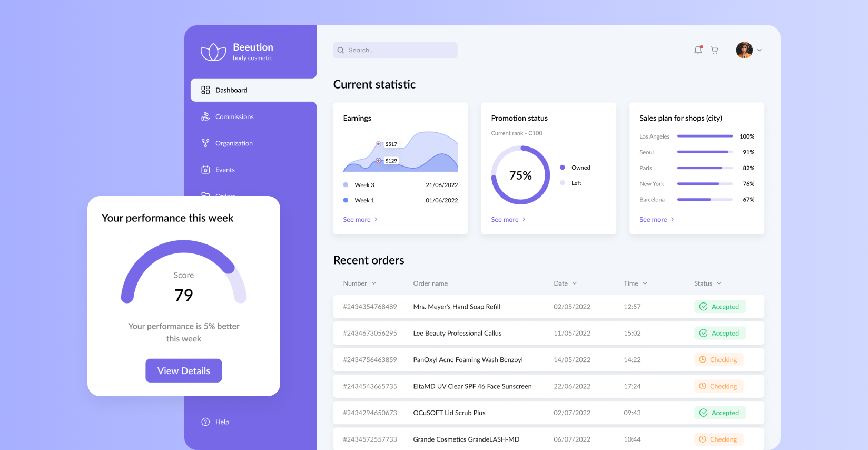The image size is (868, 450).
Task: Open Commissions in the sidebar
Action: pos(234,116)
